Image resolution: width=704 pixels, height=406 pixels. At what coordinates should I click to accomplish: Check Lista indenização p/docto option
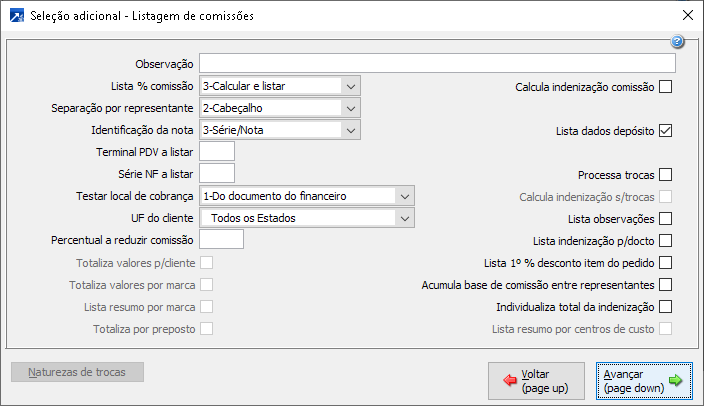pyautogui.click(x=666, y=240)
